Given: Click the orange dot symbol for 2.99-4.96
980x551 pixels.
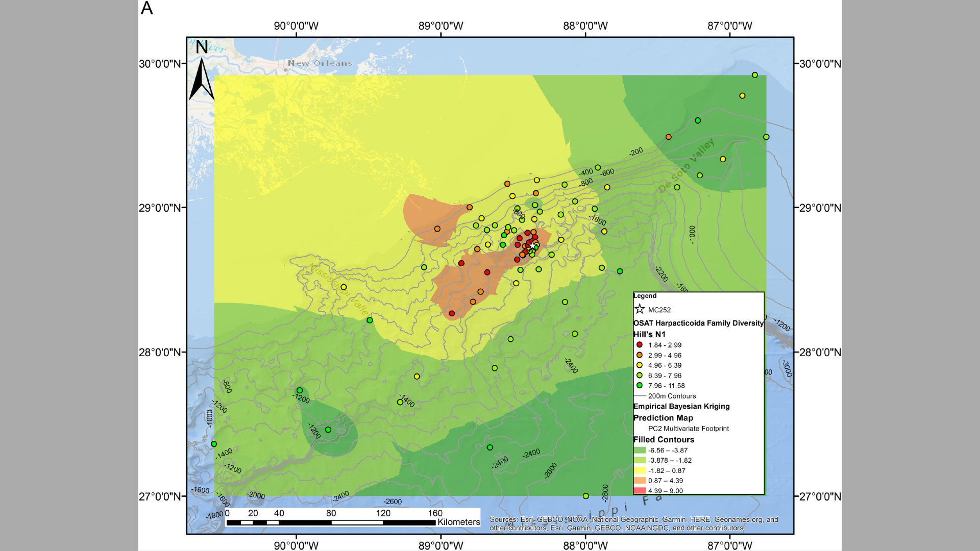Looking at the screenshot, I should [x=640, y=355].
